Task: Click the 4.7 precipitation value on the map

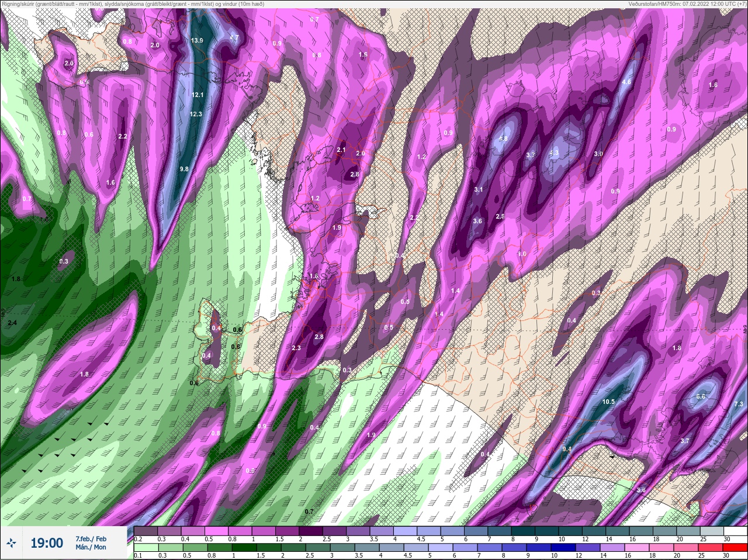Action: (x=234, y=37)
